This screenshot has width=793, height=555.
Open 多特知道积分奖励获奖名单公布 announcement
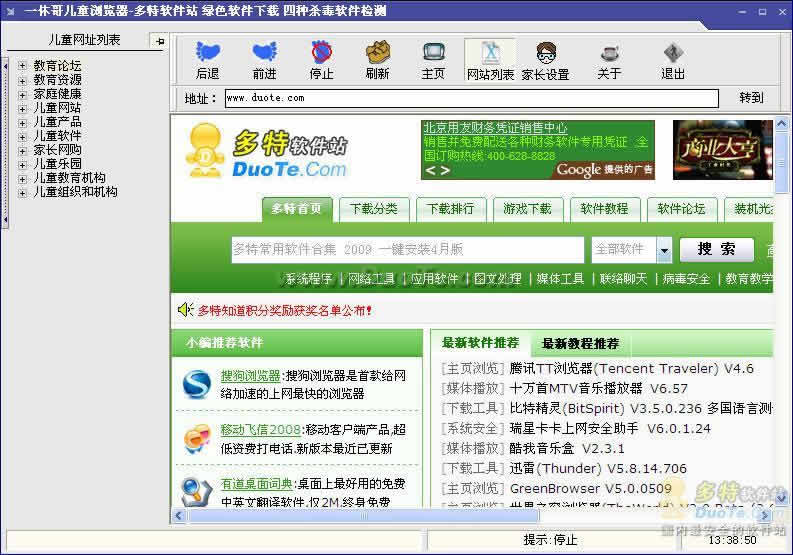pos(285,310)
